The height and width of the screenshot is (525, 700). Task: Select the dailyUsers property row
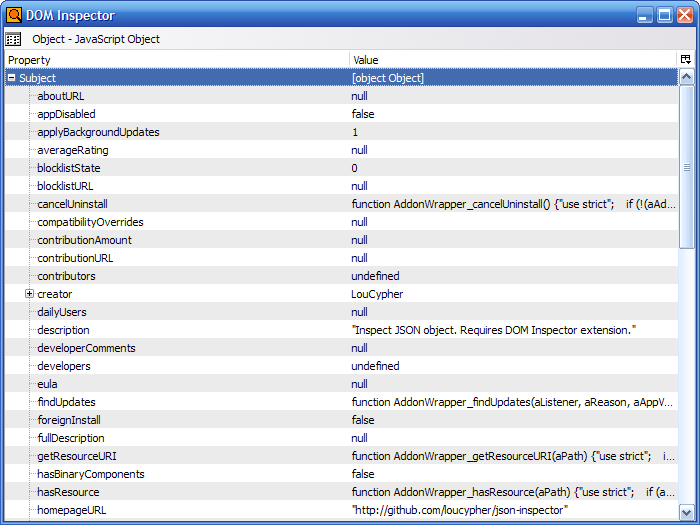click(342, 312)
